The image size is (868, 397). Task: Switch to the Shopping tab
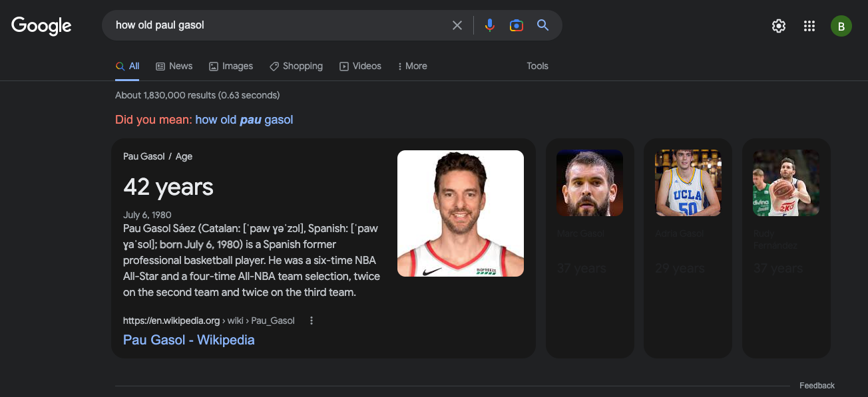point(296,66)
